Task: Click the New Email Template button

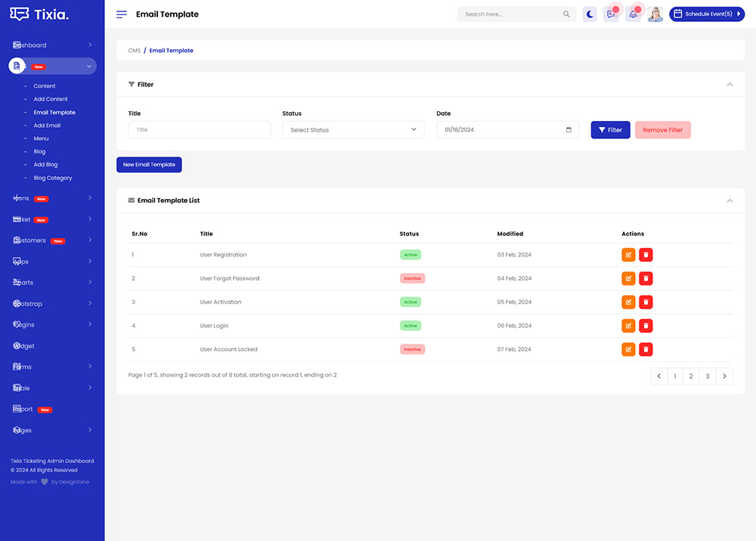Action: [149, 164]
